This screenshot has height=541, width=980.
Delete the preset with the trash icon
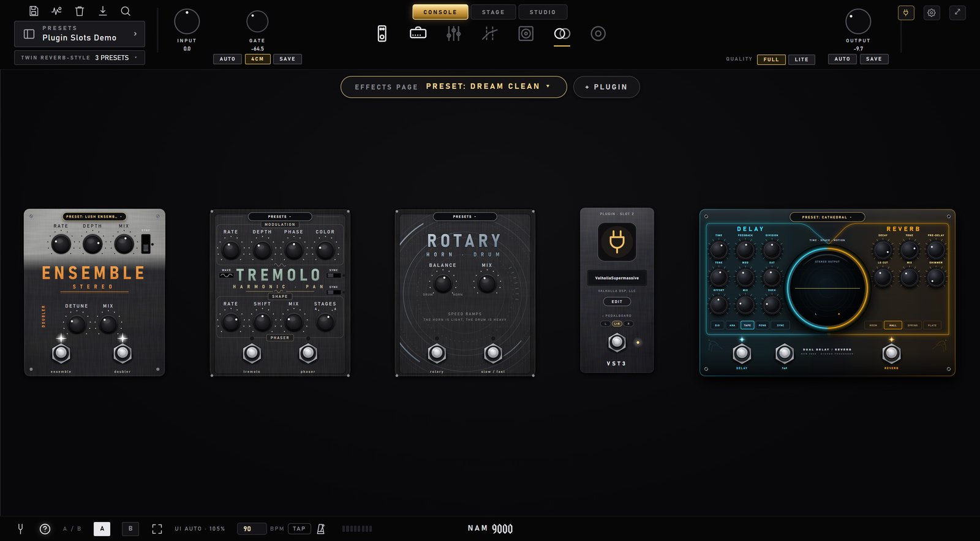(x=79, y=11)
